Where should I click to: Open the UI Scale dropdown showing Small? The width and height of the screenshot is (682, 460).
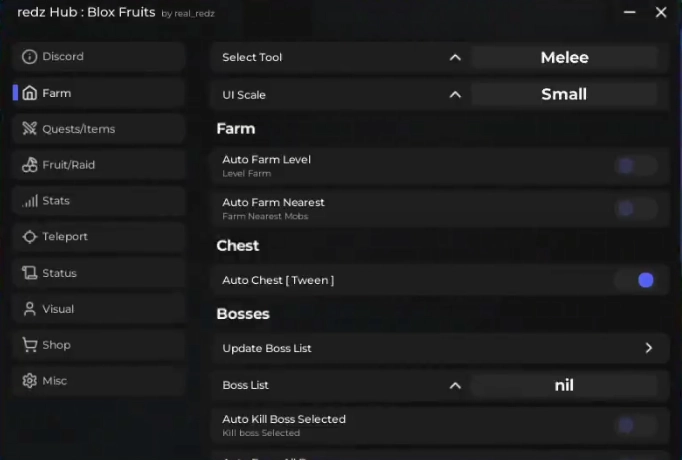564,94
